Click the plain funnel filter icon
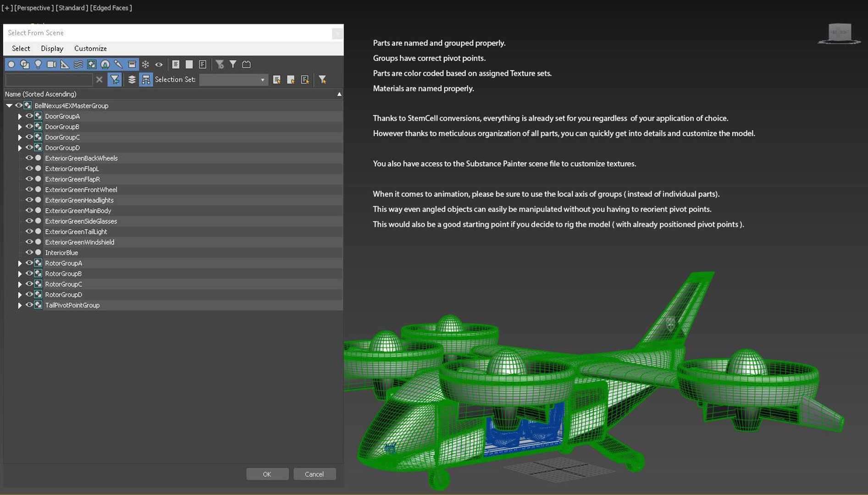The width and height of the screenshot is (868, 495). [x=233, y=65]
